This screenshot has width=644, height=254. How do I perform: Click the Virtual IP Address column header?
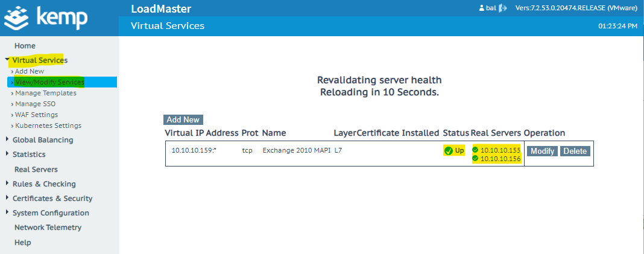[201, 133]
